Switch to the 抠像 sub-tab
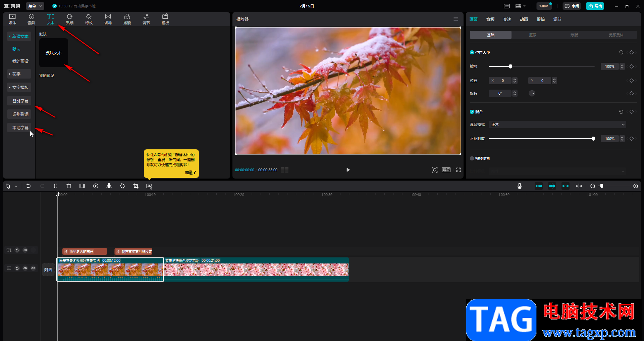 [532, 35]
